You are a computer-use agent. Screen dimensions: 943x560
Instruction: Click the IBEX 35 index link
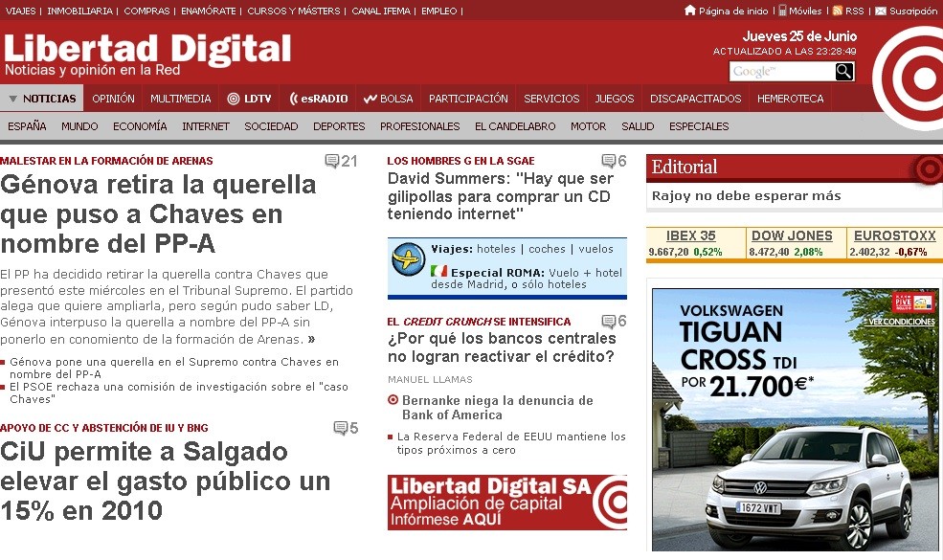tap(690, 236)
